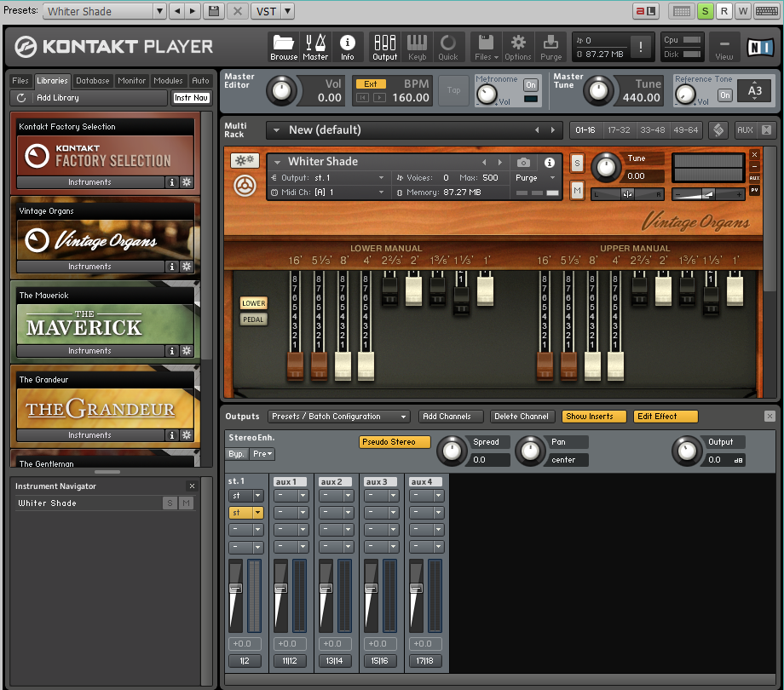Toggle Metronome On button
The image size is (784, 690).
pos(531,85)
